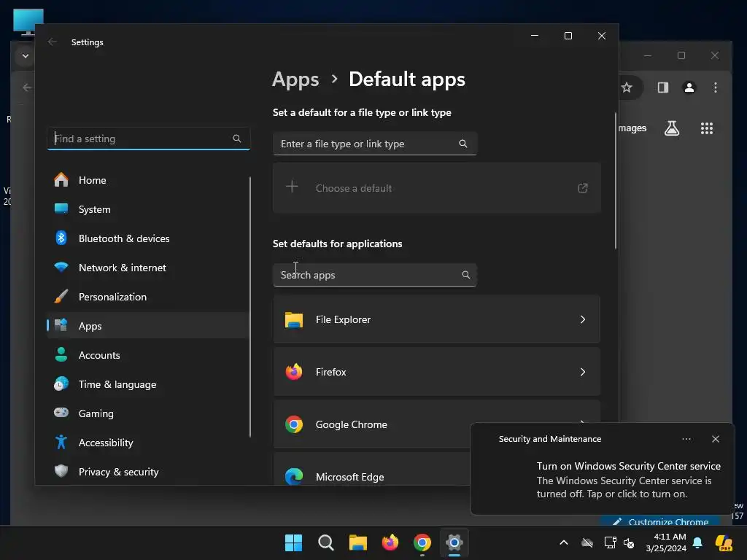Screen dimensions: 747x560
Task: Click the magnifier icon in Find a setting
Action: click(237, 139)
